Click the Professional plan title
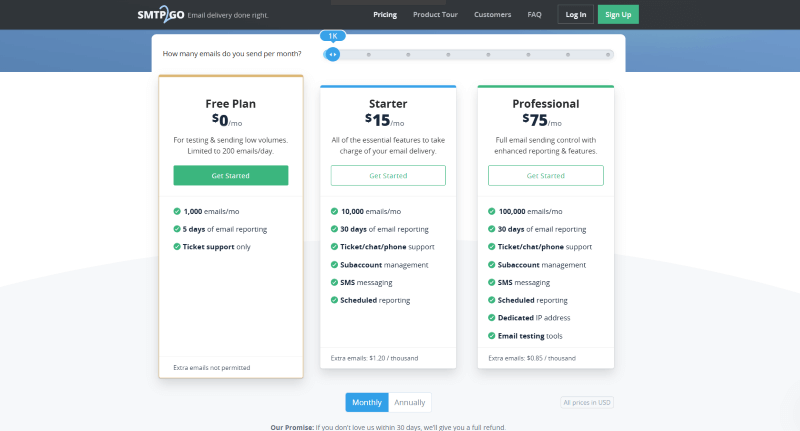The width and height of the screenshot is (800, 431). tap(545, 104)
